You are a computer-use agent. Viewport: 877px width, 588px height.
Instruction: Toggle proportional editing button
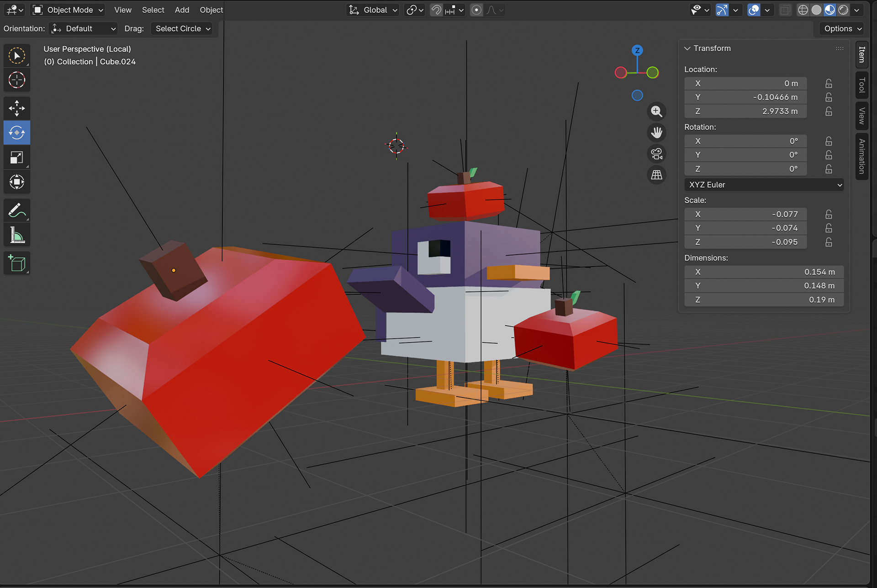tap(476, 10)
